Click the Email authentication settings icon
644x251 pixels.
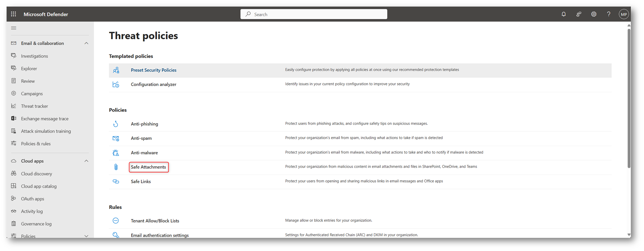116,235
